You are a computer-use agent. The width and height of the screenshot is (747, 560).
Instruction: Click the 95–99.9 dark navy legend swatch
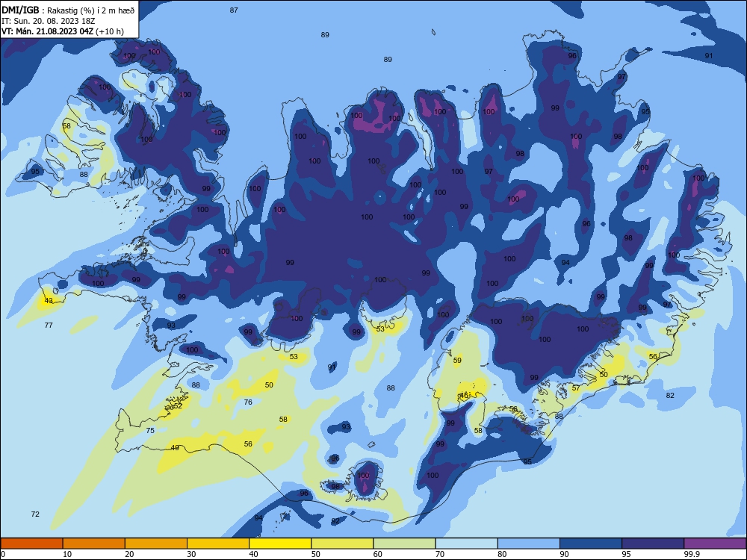pos(653,544)
